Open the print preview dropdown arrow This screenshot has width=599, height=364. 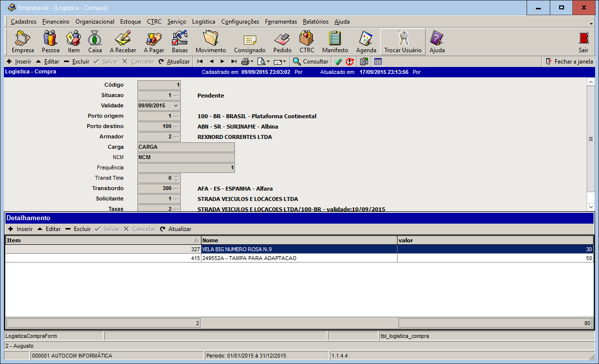[x=268, y=62]
